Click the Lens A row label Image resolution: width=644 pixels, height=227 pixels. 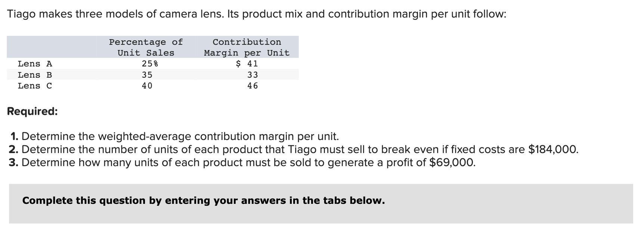tap(35, 64)
